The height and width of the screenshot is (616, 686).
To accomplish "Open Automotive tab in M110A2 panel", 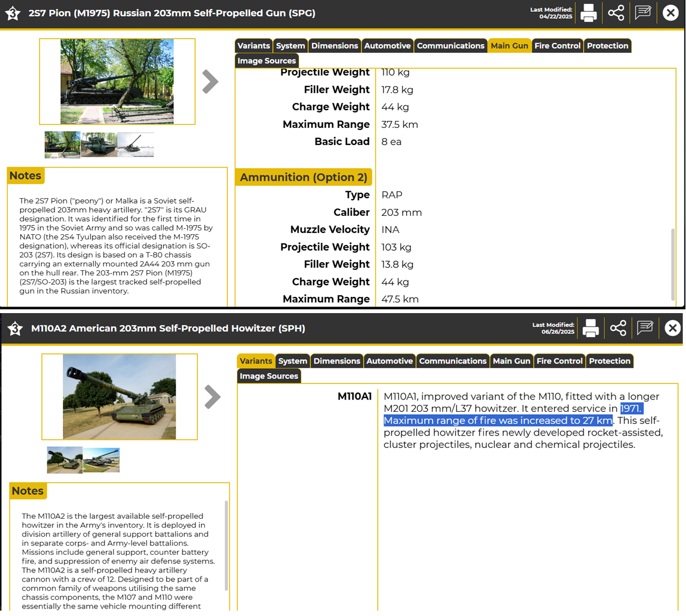I will [389, 361].
